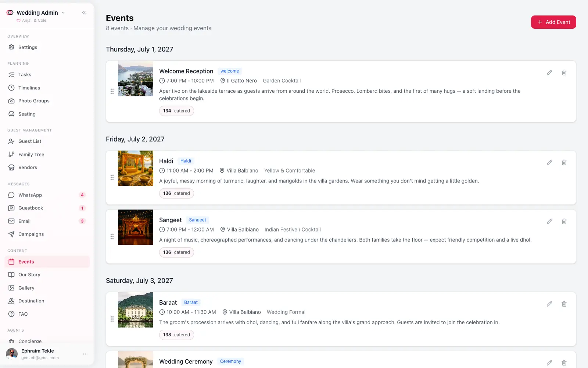This screenshot has height=368, width=588.
Task: Edit the Baraat event
Action: [x=549, y=304]
